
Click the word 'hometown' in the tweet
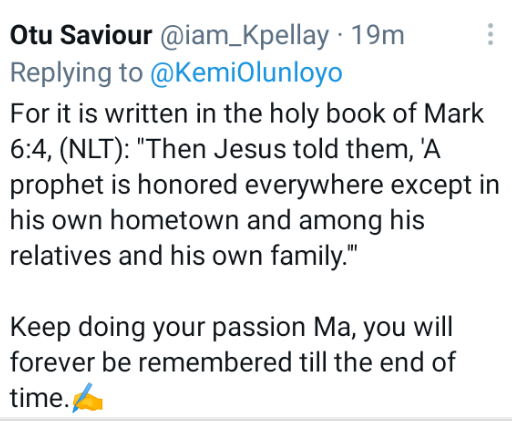174,220
